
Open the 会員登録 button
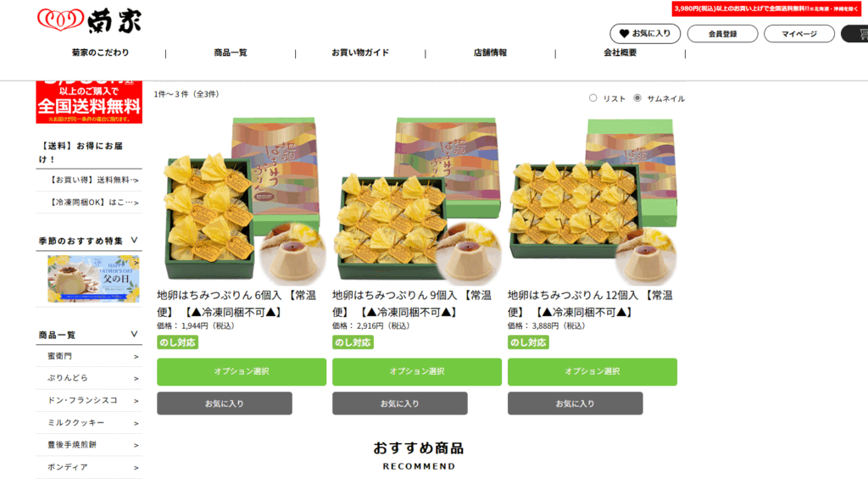click(x=722, y=34)
